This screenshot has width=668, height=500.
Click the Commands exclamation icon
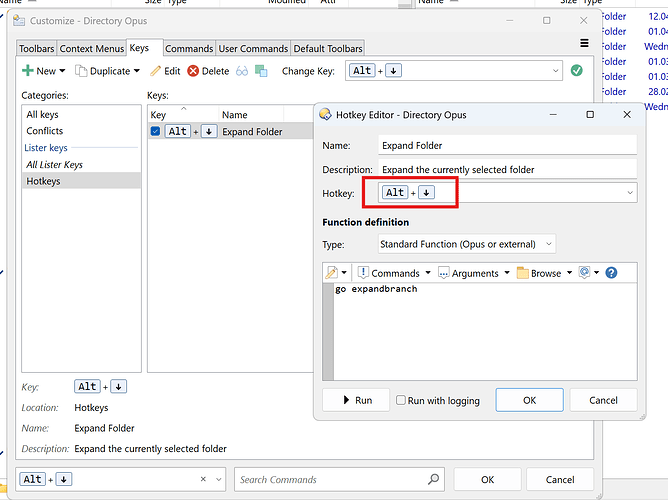click(x=363, y=273)
